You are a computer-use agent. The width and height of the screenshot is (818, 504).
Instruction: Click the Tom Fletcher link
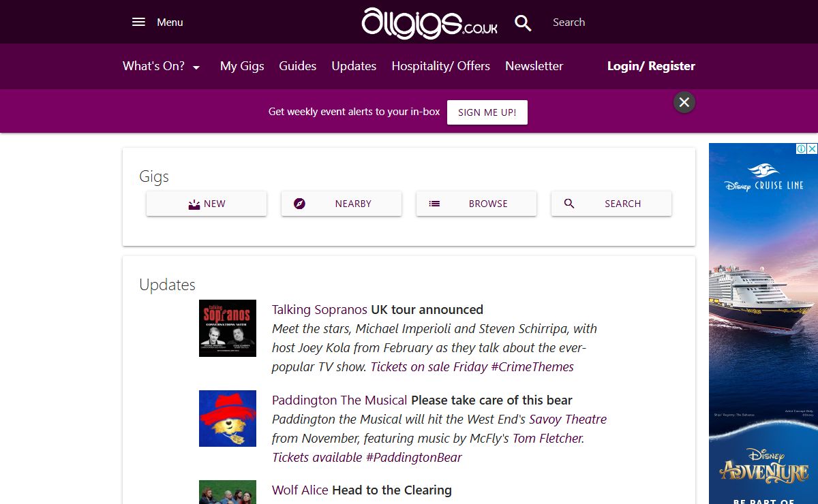(548, 439)
